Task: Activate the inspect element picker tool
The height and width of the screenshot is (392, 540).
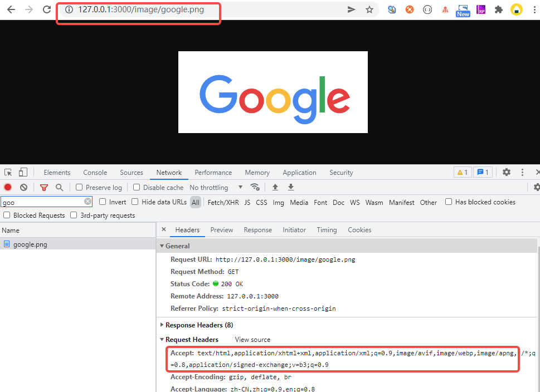Action: [8, 173]
